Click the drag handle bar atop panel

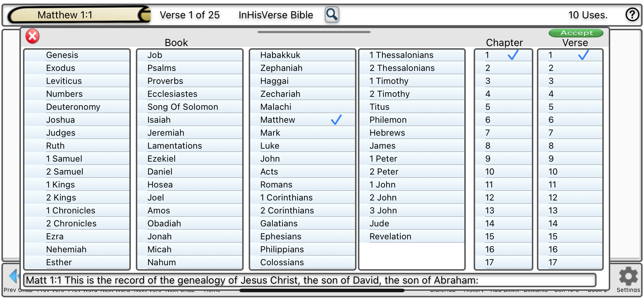pos(314,32)
